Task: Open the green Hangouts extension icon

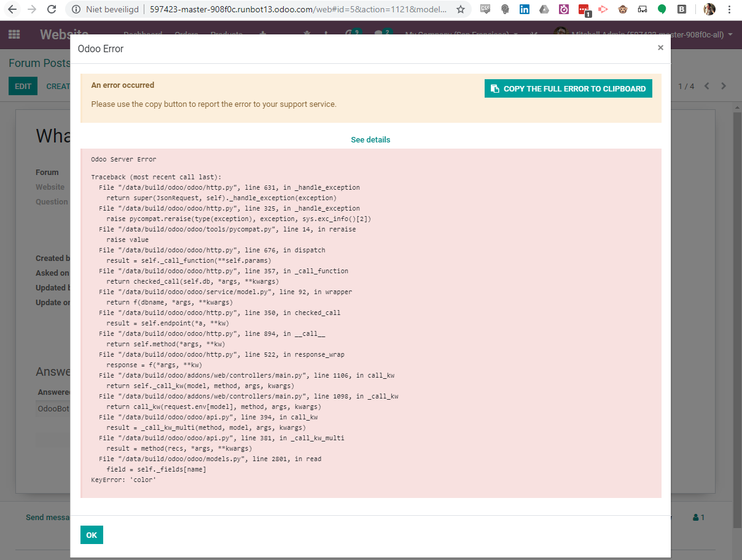Action: tap(662, 9)
